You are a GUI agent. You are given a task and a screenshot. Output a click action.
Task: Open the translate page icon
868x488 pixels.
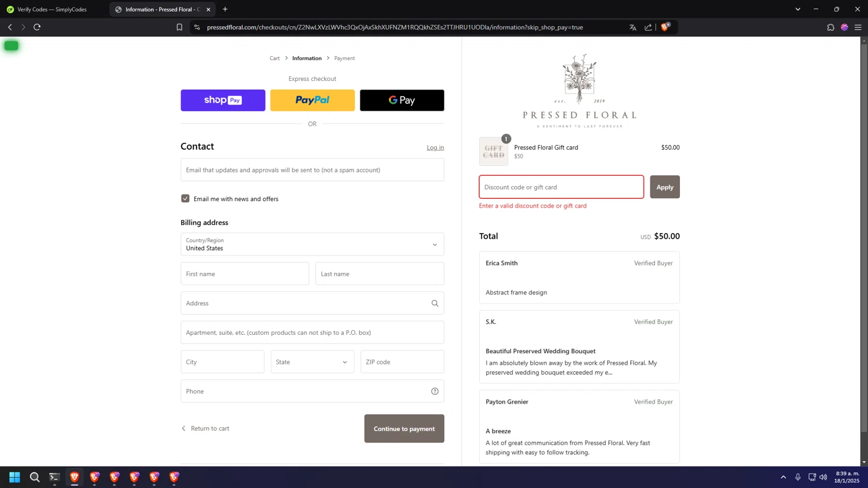(x=633, y=27)
